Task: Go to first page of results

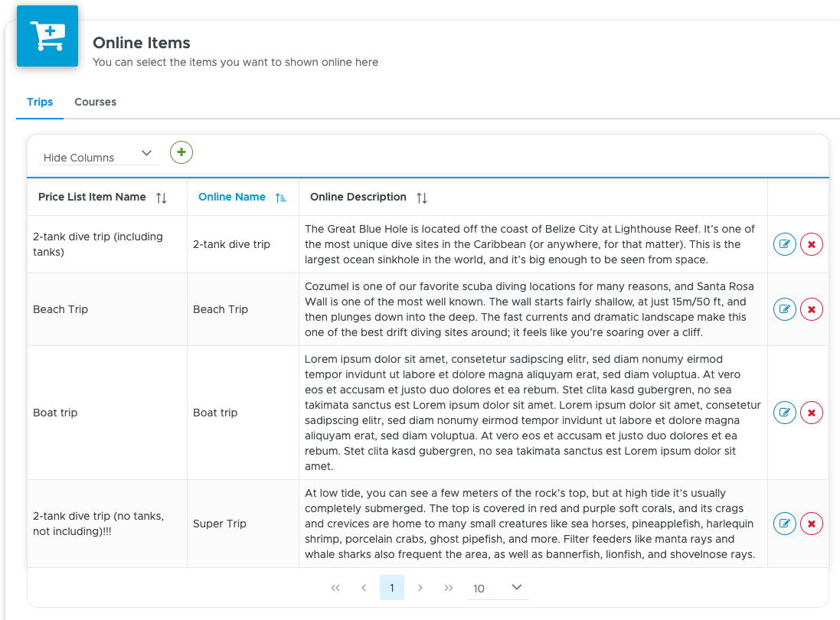Action: coord(335,588)
